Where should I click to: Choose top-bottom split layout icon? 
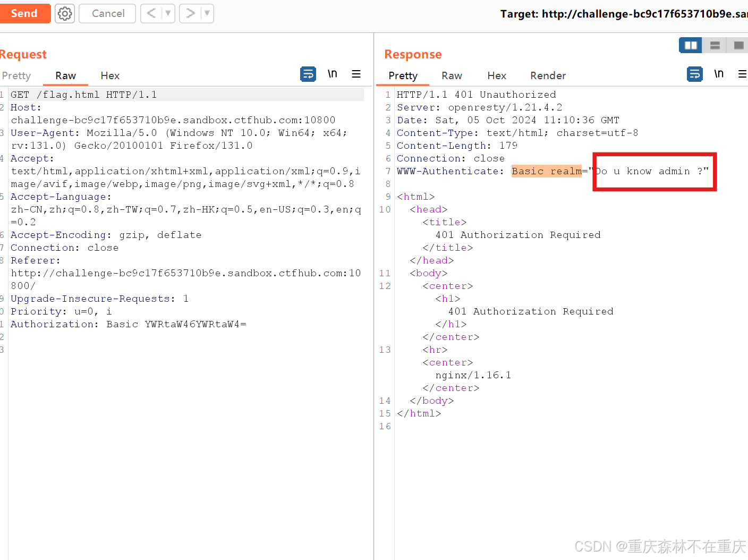(x=715, y=45)
